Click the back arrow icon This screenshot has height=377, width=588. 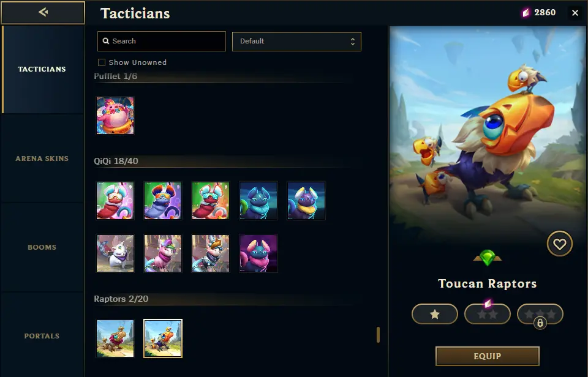tap(43, 12)
